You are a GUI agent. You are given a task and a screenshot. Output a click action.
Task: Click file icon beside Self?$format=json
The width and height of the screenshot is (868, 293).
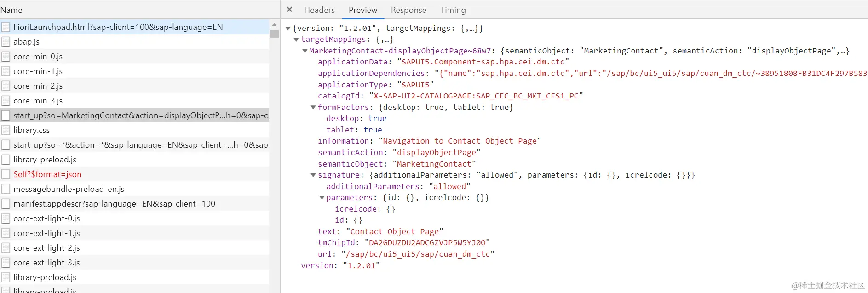6,174
